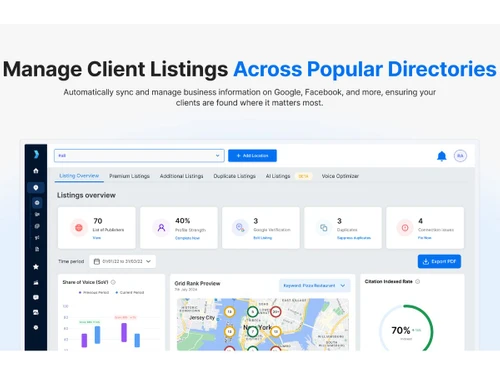This screenshot has height=375, width=500.
Task: Open the Home icon in sidebar
Action: [x=36, y=171]
